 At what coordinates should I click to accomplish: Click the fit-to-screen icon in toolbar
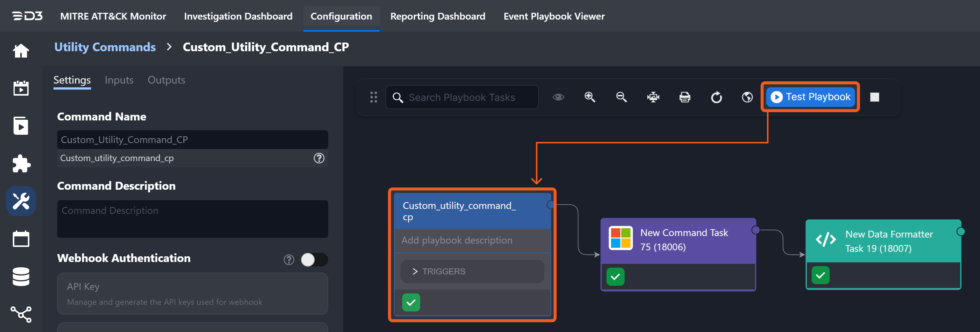tap(653, 97)
